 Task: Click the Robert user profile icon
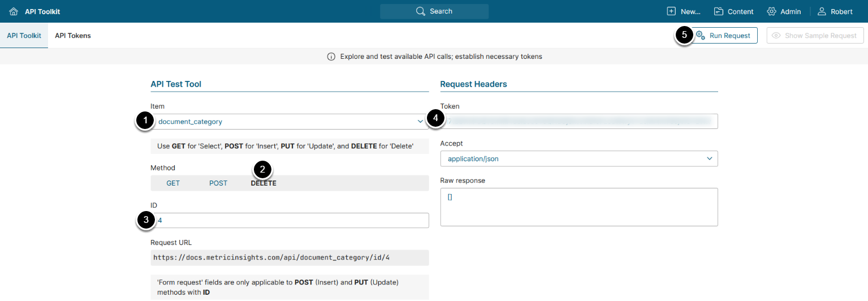click(822, 11)
